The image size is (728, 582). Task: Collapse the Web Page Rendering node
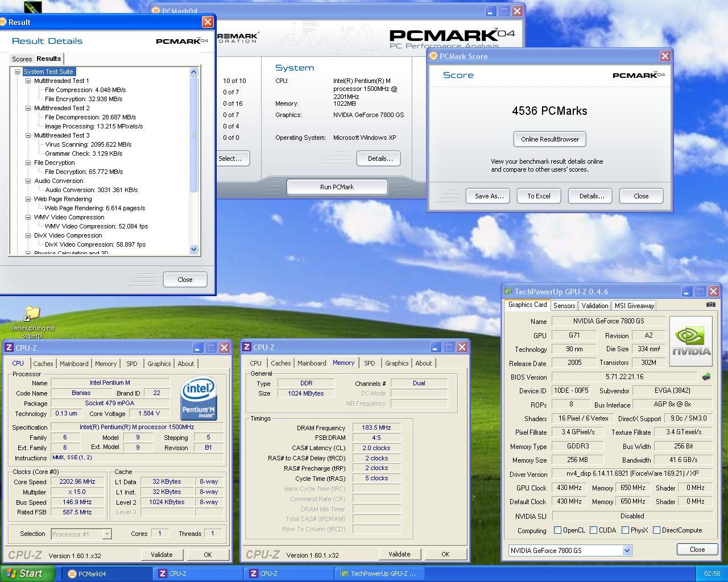(28, 199)
